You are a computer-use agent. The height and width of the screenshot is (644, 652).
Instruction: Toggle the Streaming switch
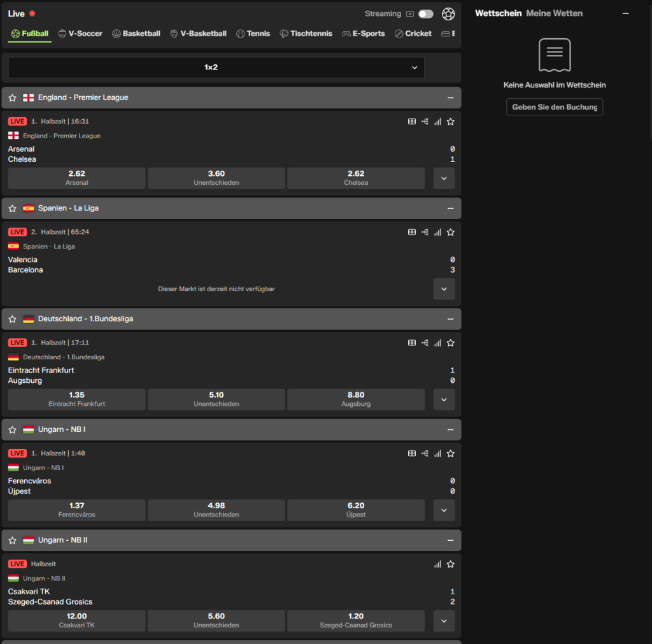tap(425, 14)
